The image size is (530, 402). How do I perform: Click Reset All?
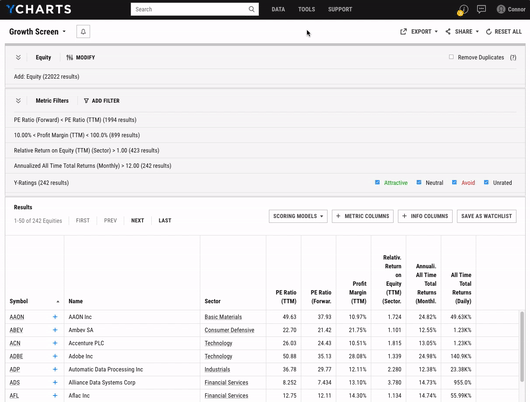click(504, 31)
